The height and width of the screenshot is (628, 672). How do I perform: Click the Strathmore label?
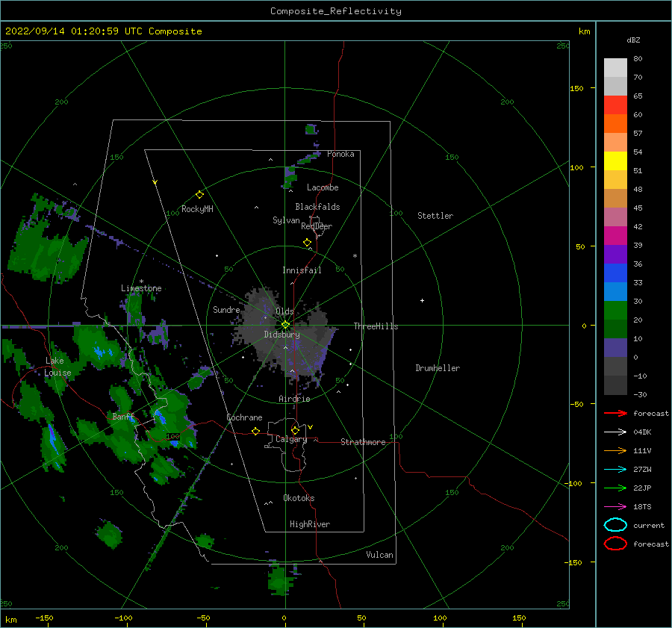[x=363, y=442]
